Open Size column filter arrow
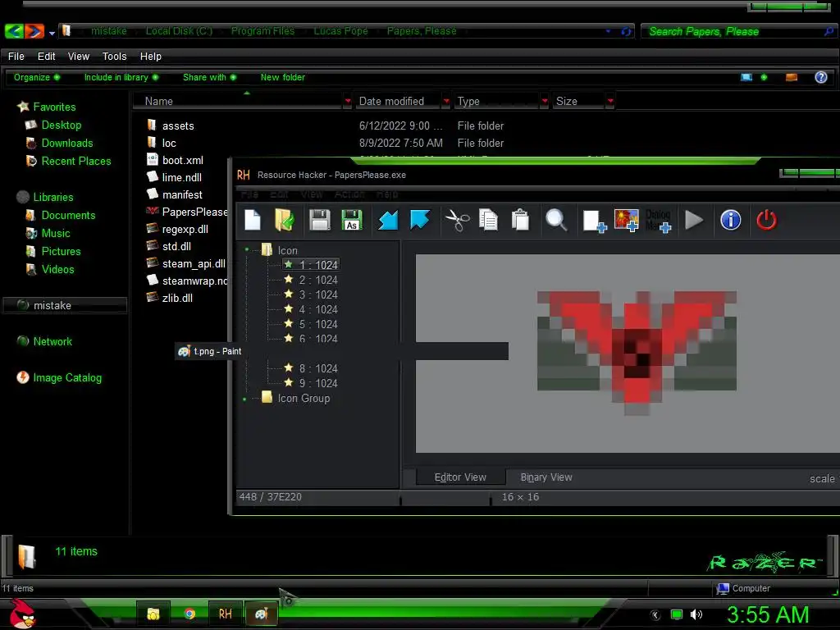840x630 pixels. point(609,101)
